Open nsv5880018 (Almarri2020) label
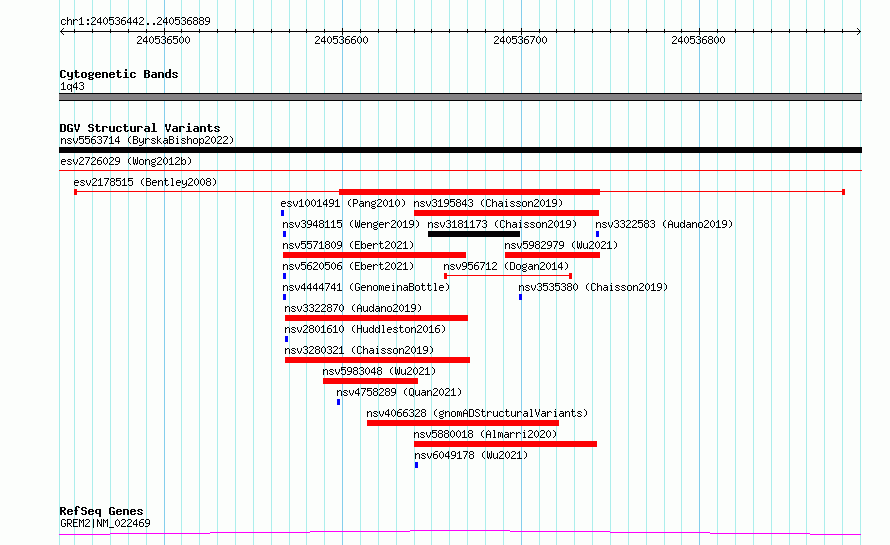Screen dimensions: 890x545 coord(485,434)
